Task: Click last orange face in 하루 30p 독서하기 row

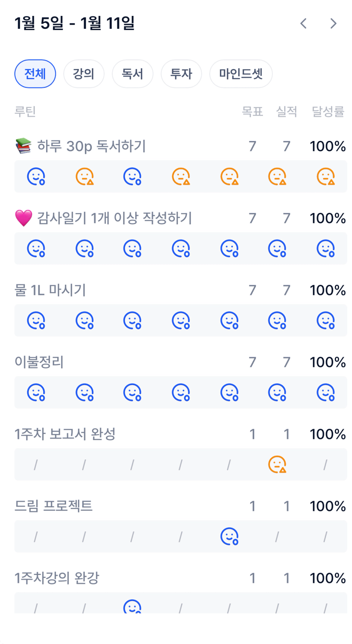Action: 325,177
